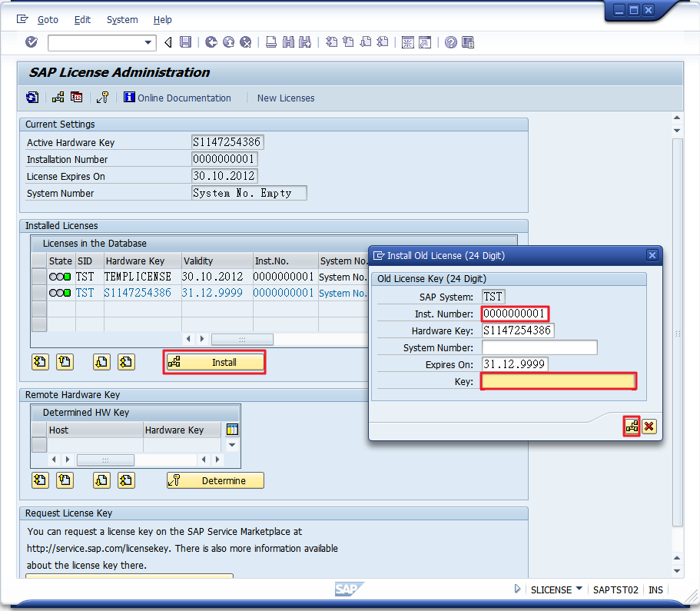The height and width of the screenshot is (611, 700).
Task: Click the green Back arrow icon
Action: (211, 42)
